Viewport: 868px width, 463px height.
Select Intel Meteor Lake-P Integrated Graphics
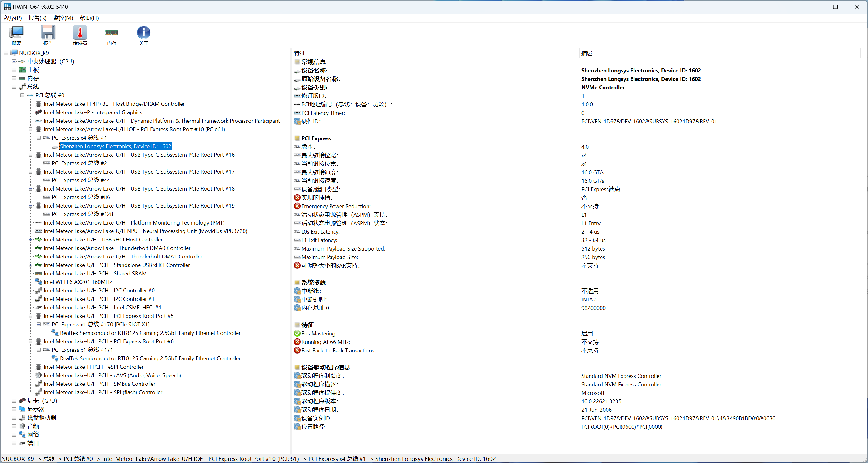point(93,112)
